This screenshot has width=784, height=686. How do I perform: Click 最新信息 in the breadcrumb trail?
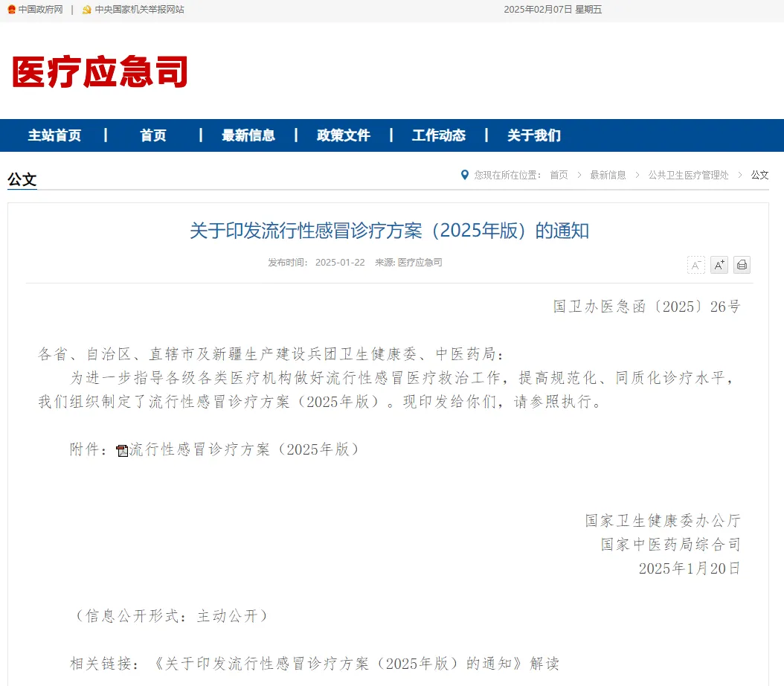point(608,175)
